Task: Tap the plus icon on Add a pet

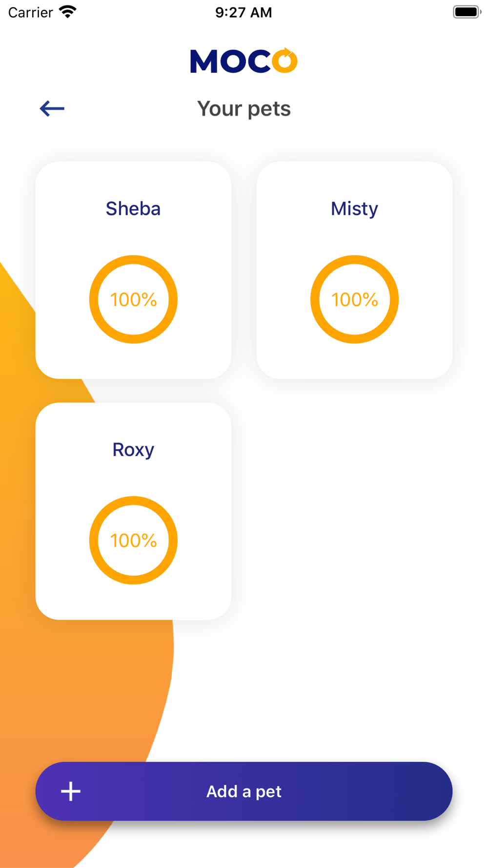Action: click(71, 791)
